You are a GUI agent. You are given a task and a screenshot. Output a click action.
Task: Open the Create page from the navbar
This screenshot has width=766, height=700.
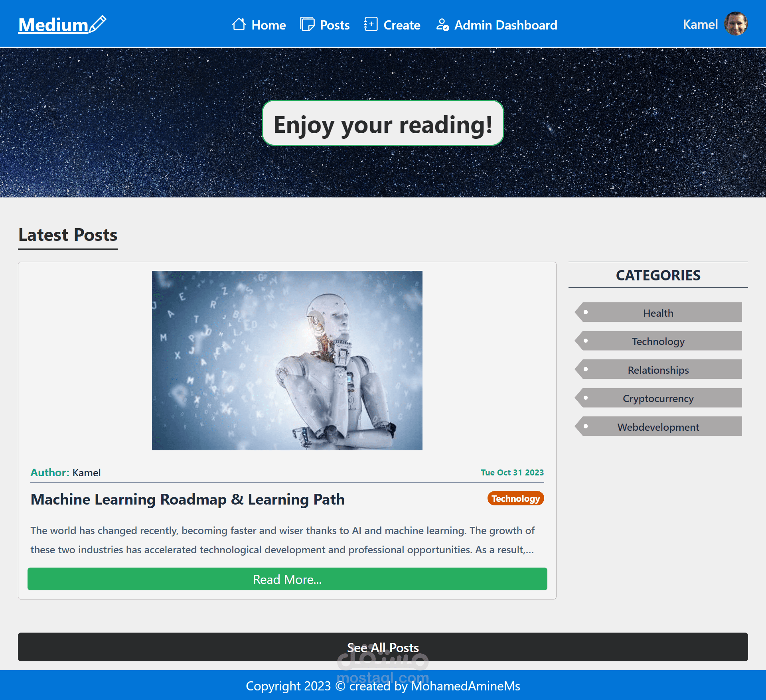point(401,25)
